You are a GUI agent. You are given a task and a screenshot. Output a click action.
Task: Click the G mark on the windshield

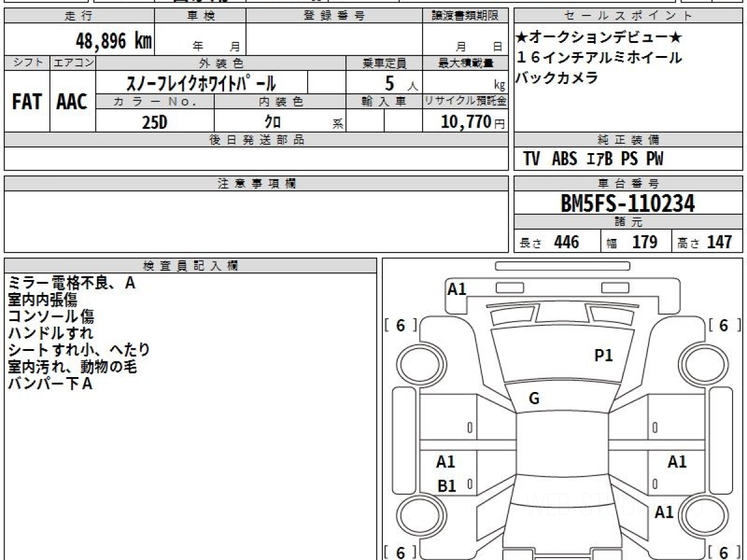[533, 399]
